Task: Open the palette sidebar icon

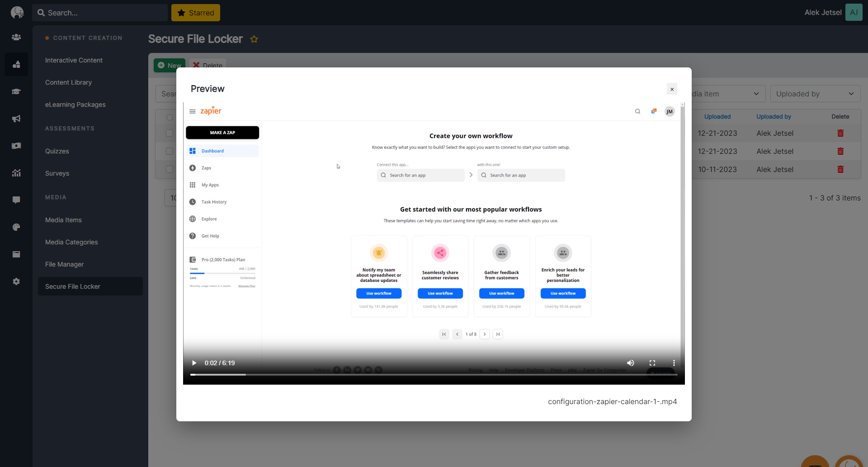Action: 16,227
